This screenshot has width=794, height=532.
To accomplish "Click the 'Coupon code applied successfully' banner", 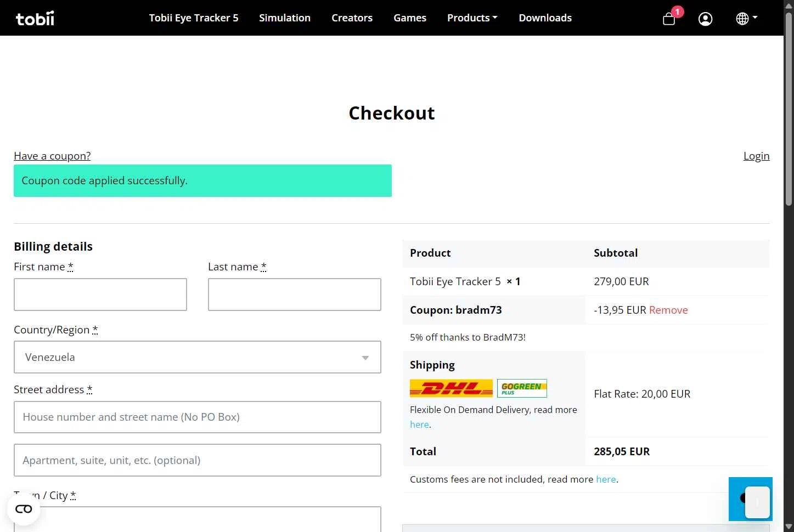I will click(202, 180).
